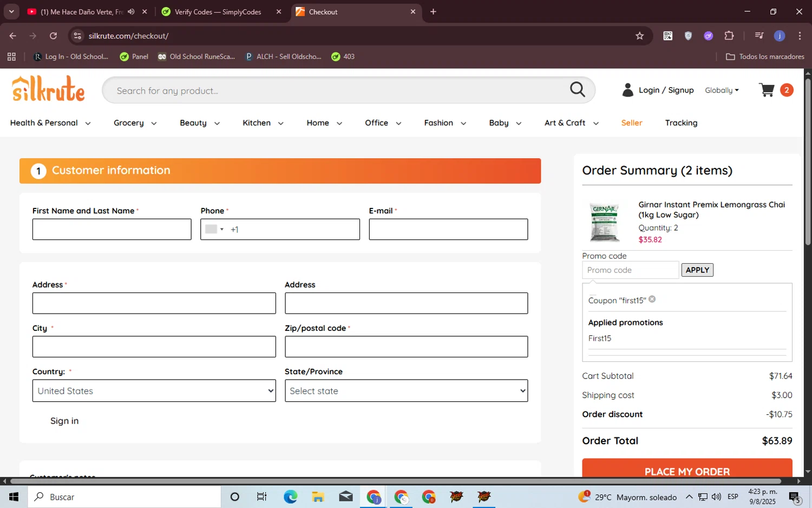This screenshot has width=812, height=508.
Task: Mute the YouTube tab audio
Action: [x=131, y=11]
